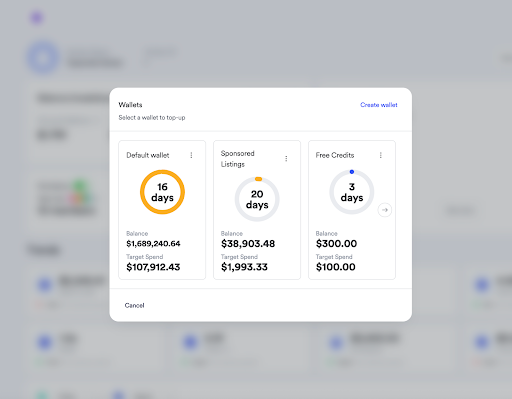Select the 16 days progress ring

162,192
